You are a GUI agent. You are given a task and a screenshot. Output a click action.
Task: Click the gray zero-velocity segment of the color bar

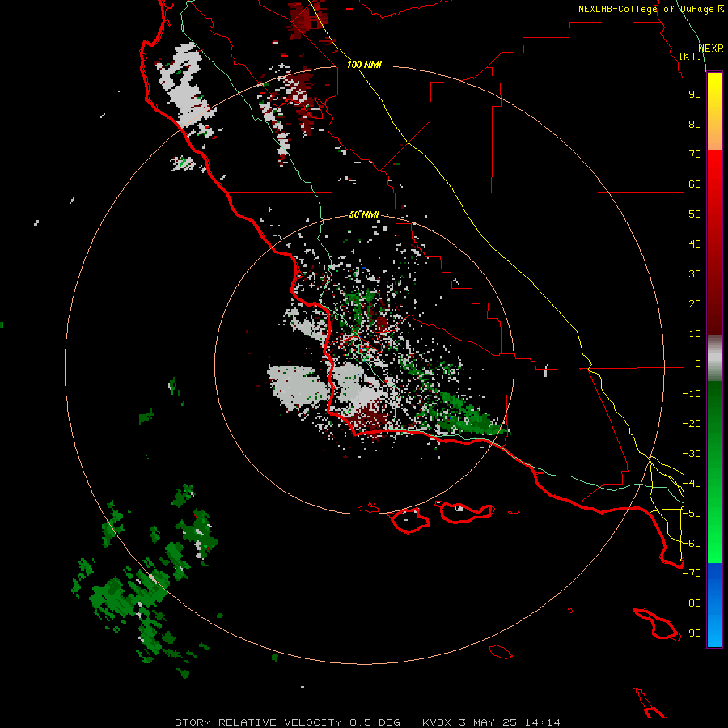(714, 358)
